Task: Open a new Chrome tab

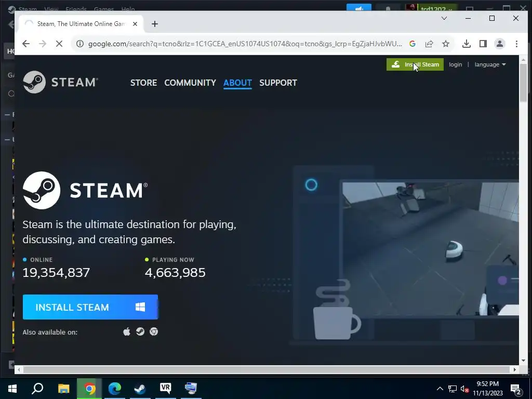Action: pos(155,24)
